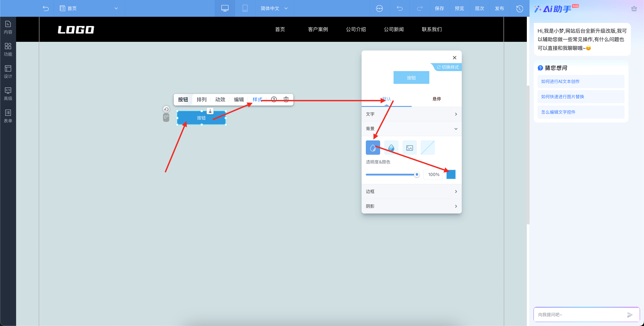Switch to the 默认 tab
Viewport: 644px width, 326px height.
386,99
